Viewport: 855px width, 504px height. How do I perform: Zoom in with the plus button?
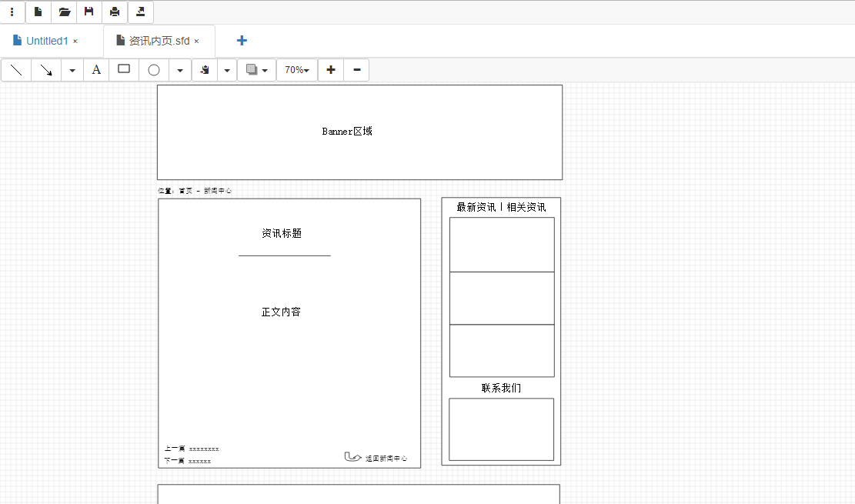point(330,70)
